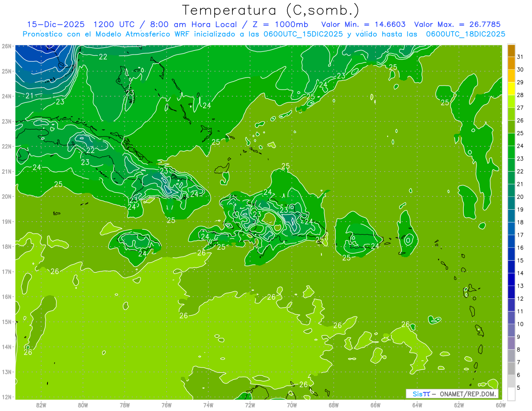Click the '18N' latitude axis label
532x411 pixels.
(7, 247)
